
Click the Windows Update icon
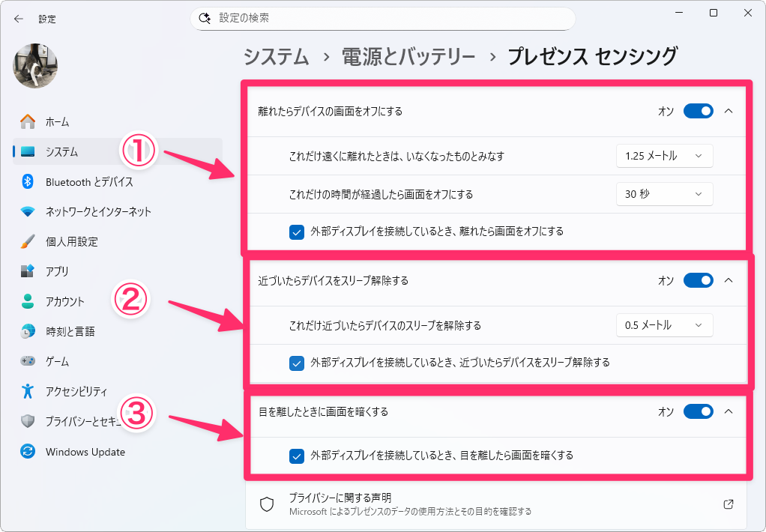(x=28, y=452)
